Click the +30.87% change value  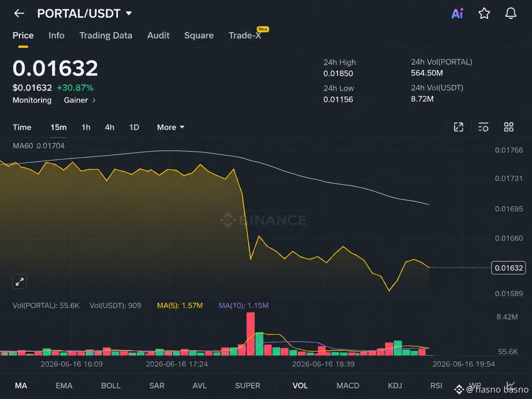pos(75,88)
